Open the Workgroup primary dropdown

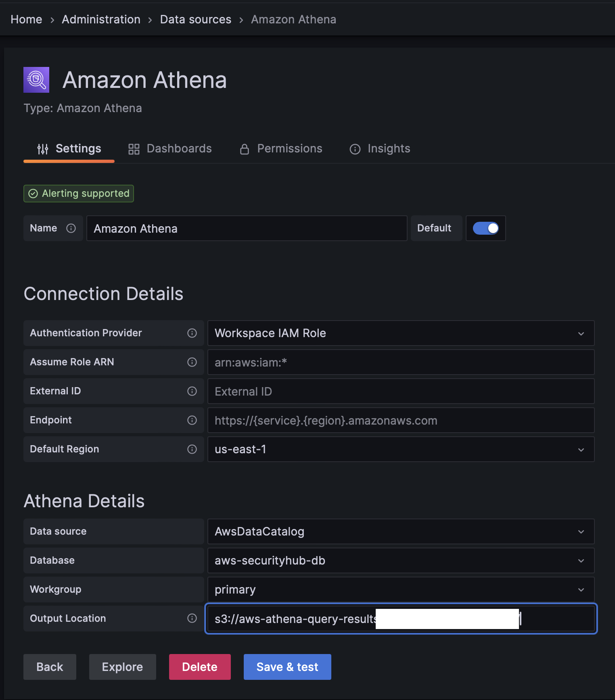401,590
